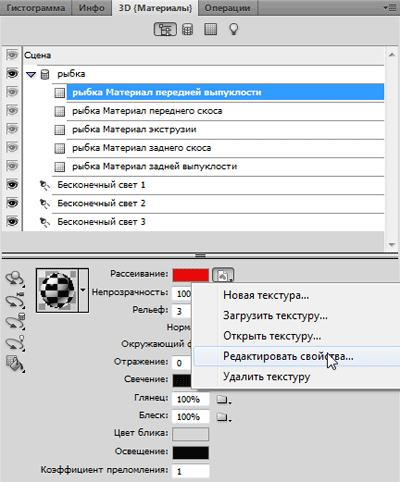The image size is (400, 482).
Task: Collapse the рыбка tree node
Action: point(31,74)
